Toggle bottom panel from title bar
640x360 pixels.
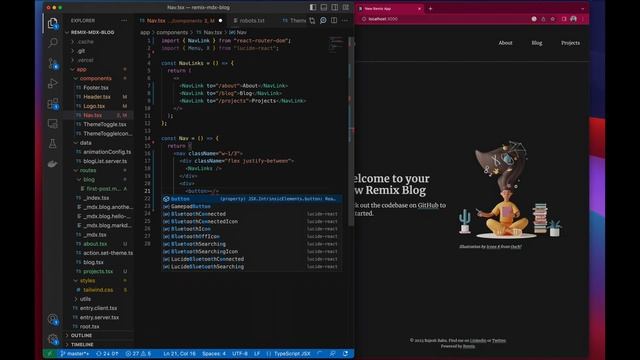pyautogui.click(x=324, y=7)
